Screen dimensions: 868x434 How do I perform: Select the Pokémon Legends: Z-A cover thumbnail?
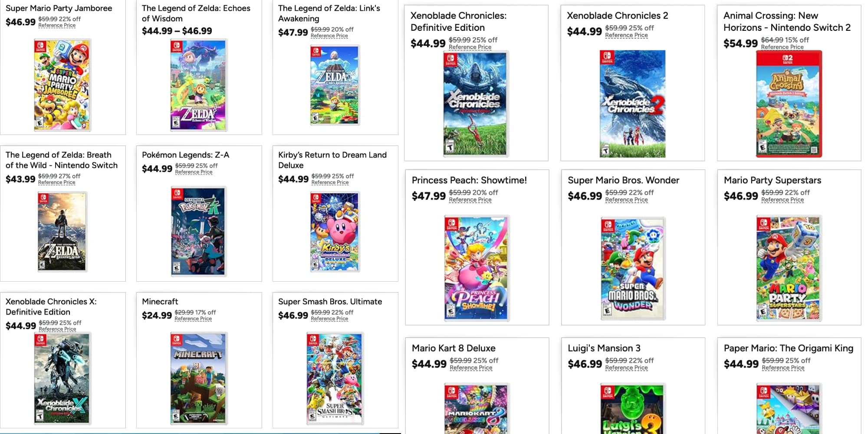pyautogui.click(x=198, y=231)
